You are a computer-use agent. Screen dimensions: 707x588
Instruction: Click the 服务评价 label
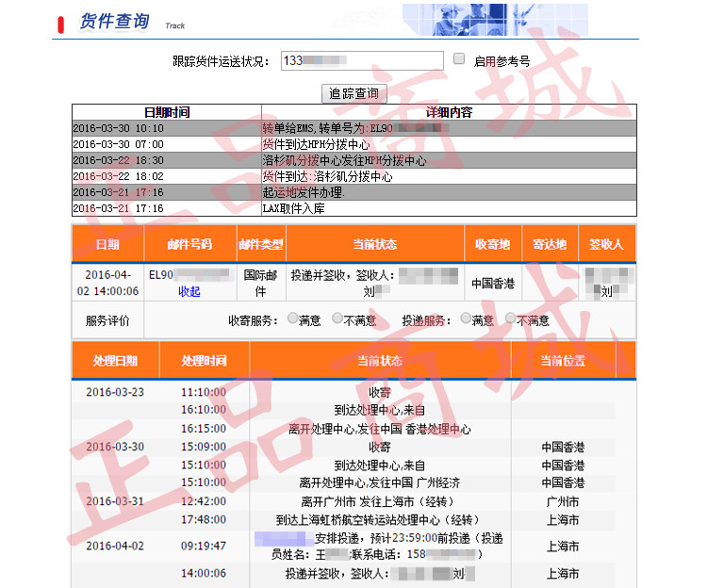pos(107,320)
